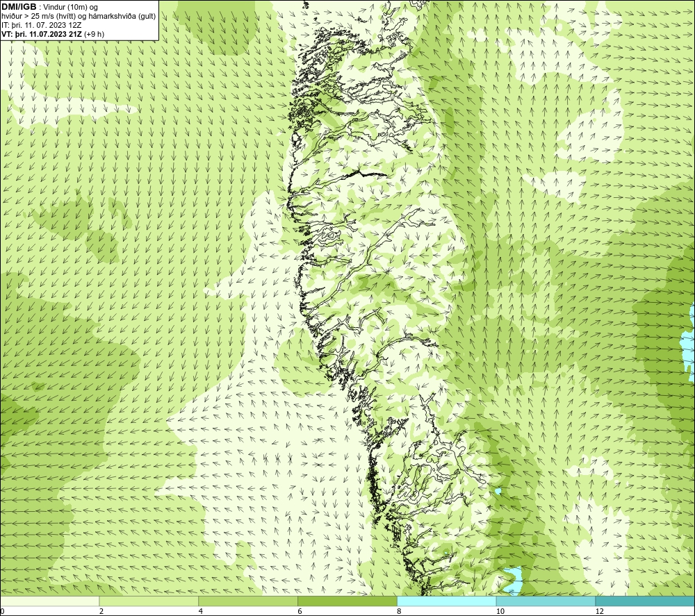The height and width of the screenshot is (616, 695).
Task: Click the 'DMI/IGB : Vindur (10m) og' title line
Action: tap(49, 7)
